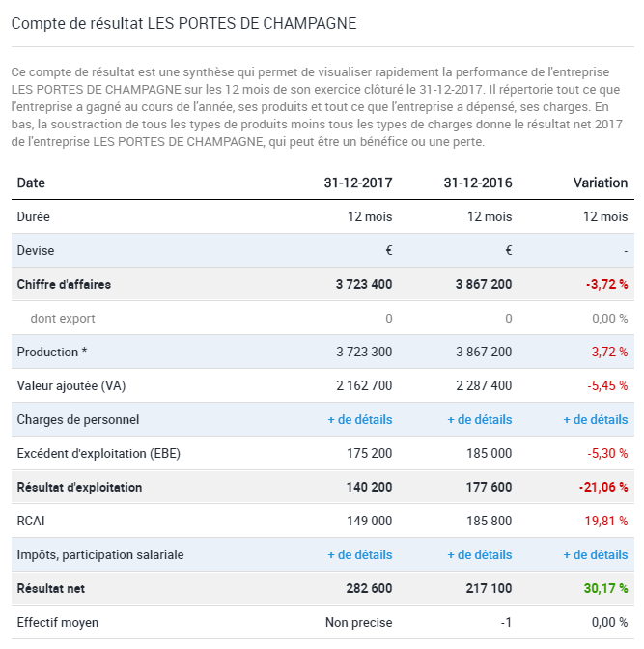Click the 31-12-2017 column header

[x=357, y=183]
